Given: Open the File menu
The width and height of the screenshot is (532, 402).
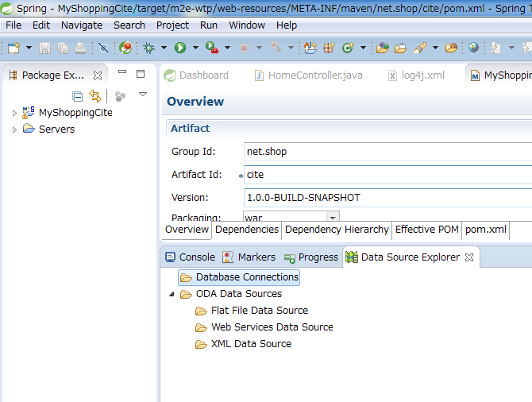Looking at the screenshot, I should [13, 25].
